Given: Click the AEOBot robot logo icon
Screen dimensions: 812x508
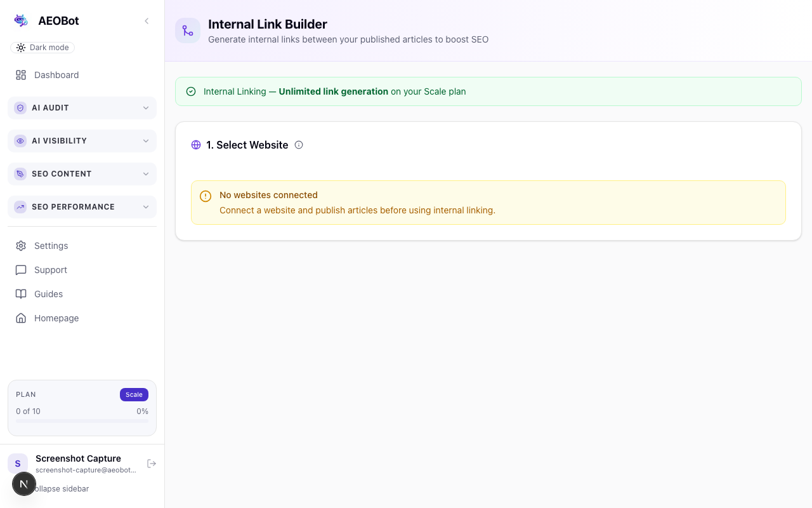Looking at the screenshot, I should tap(21, 20).
